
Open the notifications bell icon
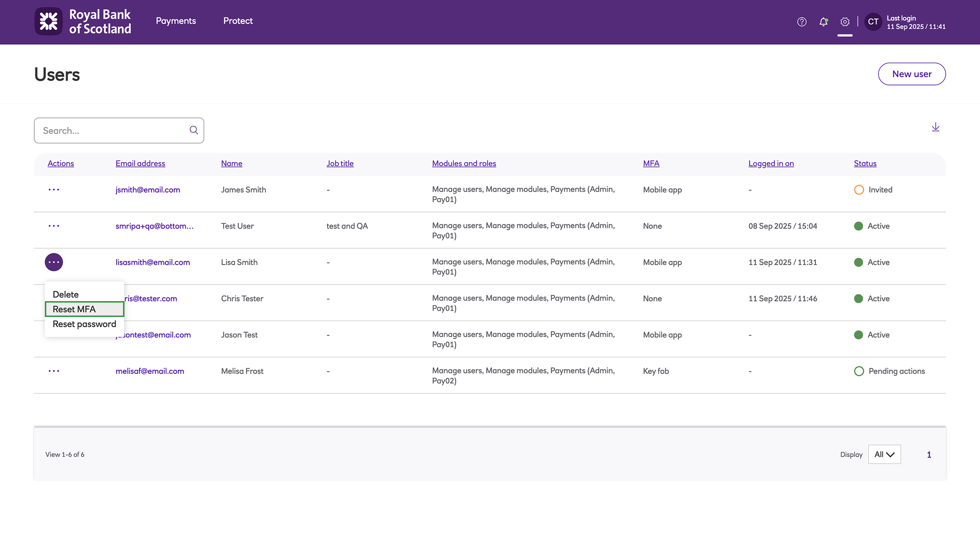(823, 22)
